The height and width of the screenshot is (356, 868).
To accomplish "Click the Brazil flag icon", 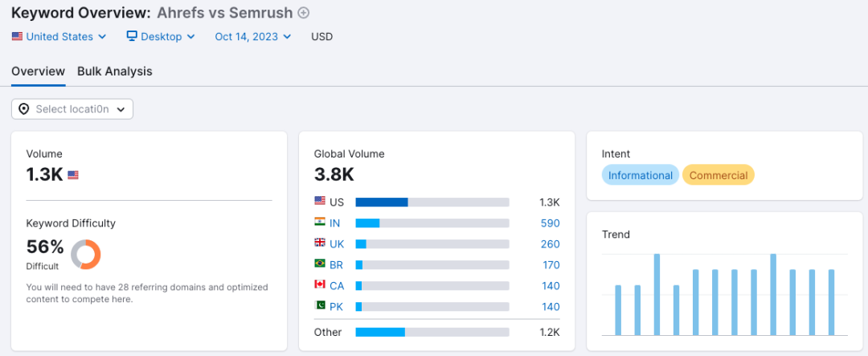I will point(320,264).
